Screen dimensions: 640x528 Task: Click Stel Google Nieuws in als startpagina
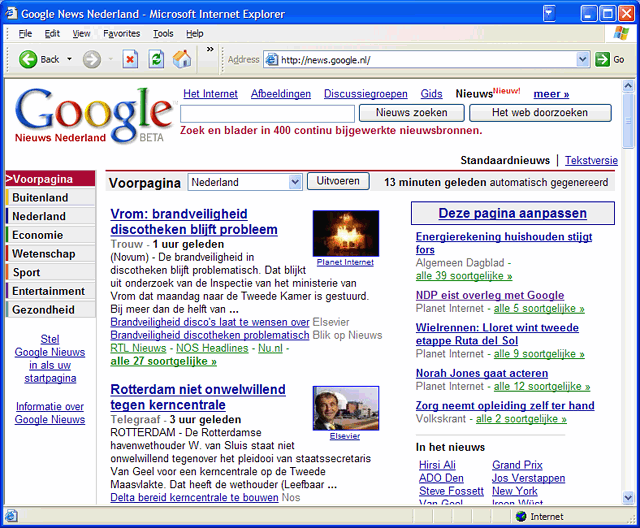click(x=50, y=359)
